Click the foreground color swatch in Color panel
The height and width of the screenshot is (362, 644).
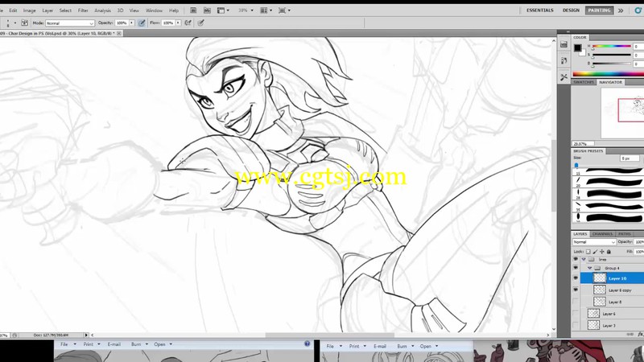(x=577, y=47)
